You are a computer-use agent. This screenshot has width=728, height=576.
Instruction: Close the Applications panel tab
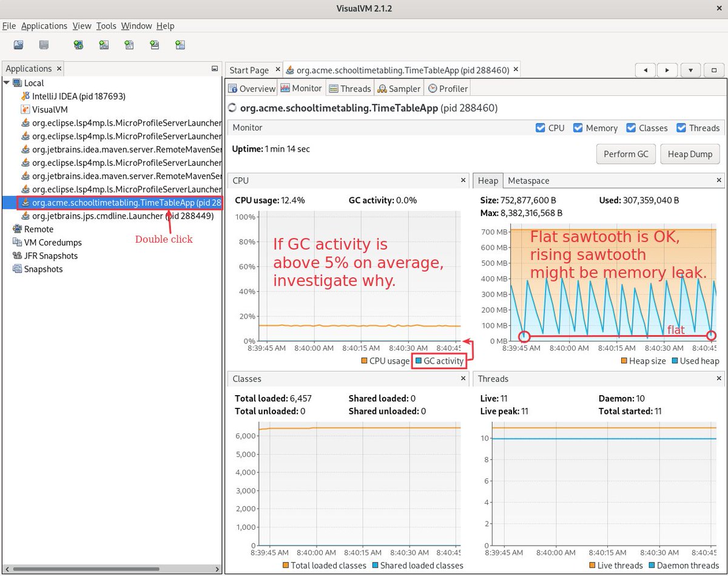(59, 69)
